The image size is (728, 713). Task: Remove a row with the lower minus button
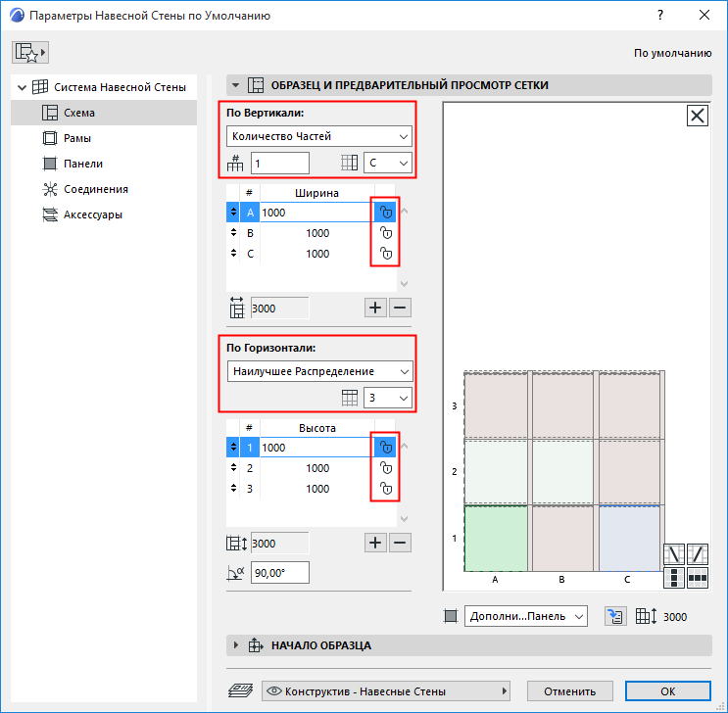pyautogui.click(x=400, y=543)
